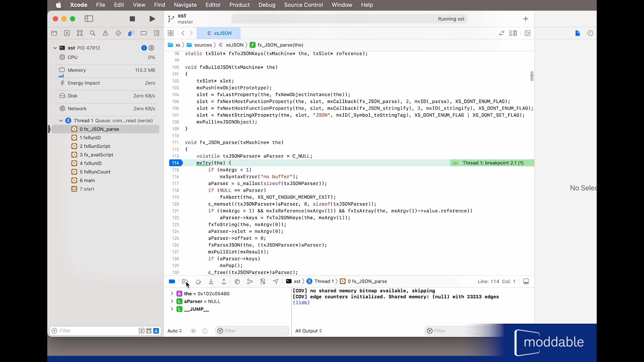Click the variables Filter field
This screenshot has width=644, height=362.
pos(253,331)
